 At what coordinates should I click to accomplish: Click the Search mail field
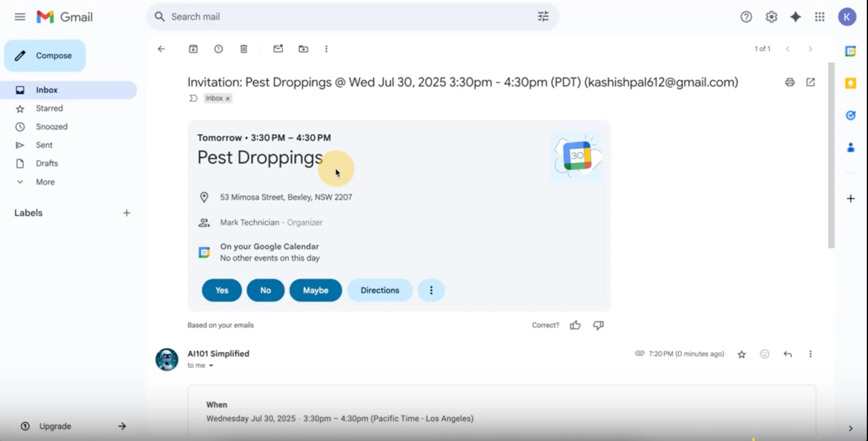353,16
